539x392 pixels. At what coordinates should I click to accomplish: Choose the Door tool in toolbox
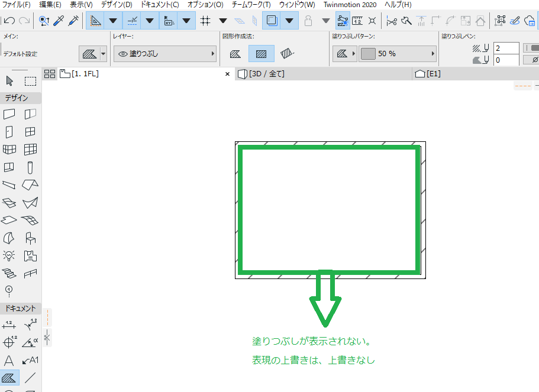[x=9, y=132]
